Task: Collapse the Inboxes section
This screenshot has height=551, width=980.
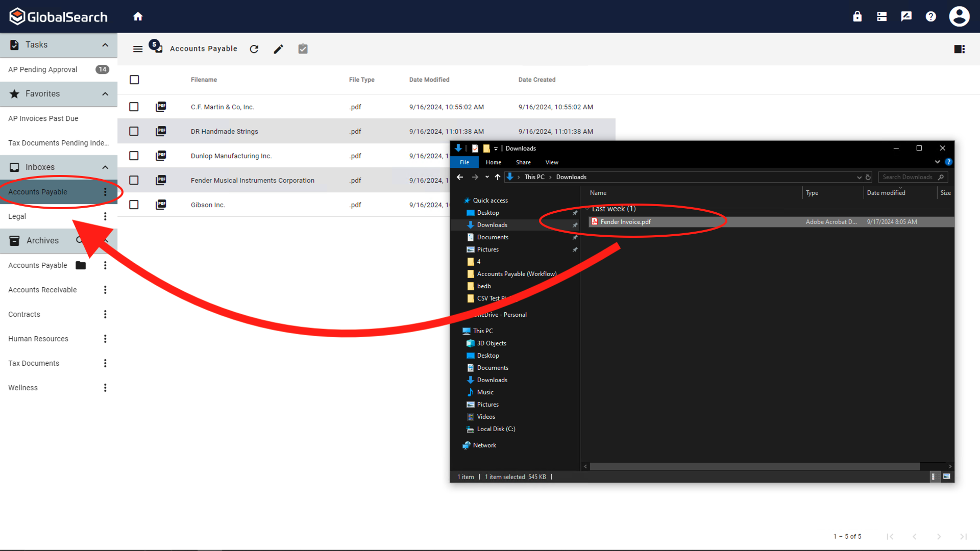Action: pyautogui.click(x=105, y=167)
